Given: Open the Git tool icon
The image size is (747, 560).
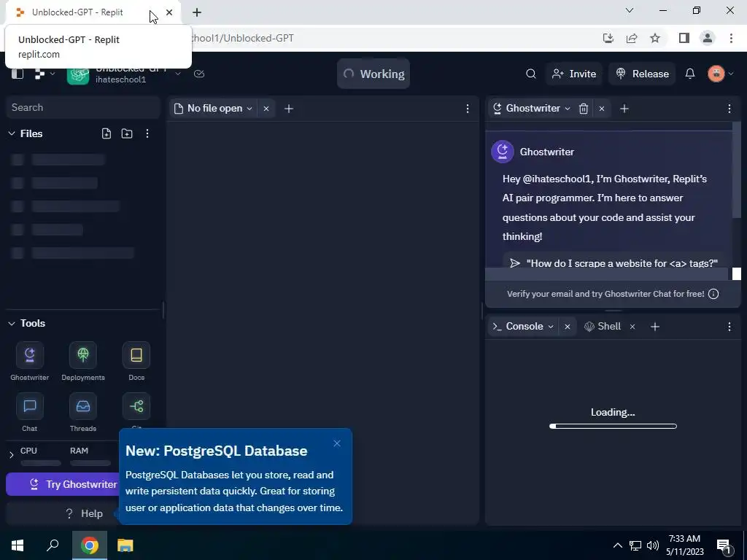Looking at the screenshot, I should pos(136,407).
